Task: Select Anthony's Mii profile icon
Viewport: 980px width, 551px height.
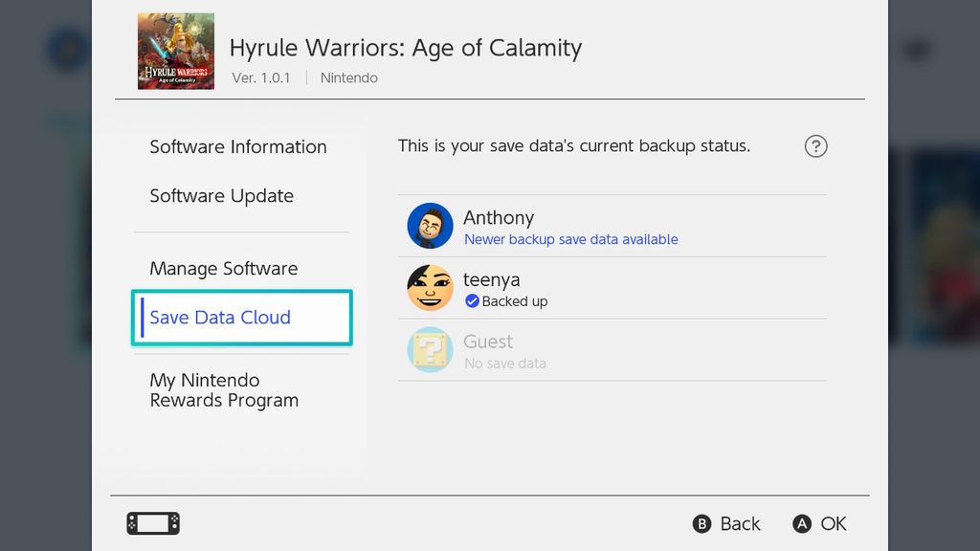Action: click(430, 226)
